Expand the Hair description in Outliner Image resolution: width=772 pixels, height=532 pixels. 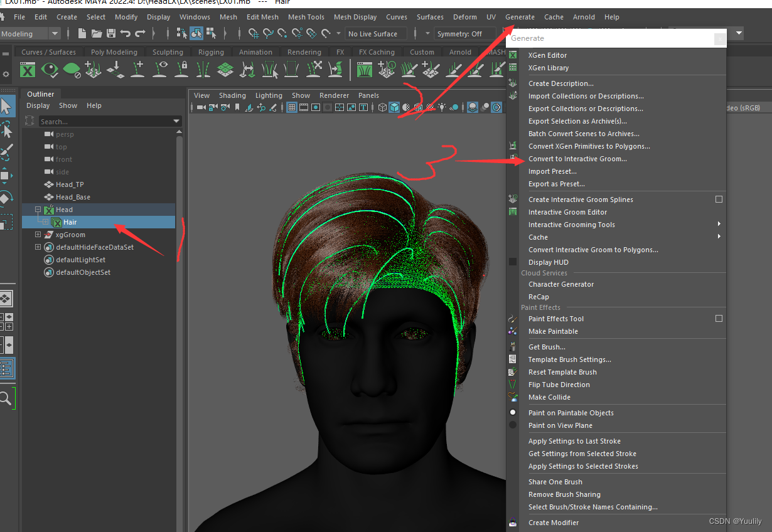[45, 222]
